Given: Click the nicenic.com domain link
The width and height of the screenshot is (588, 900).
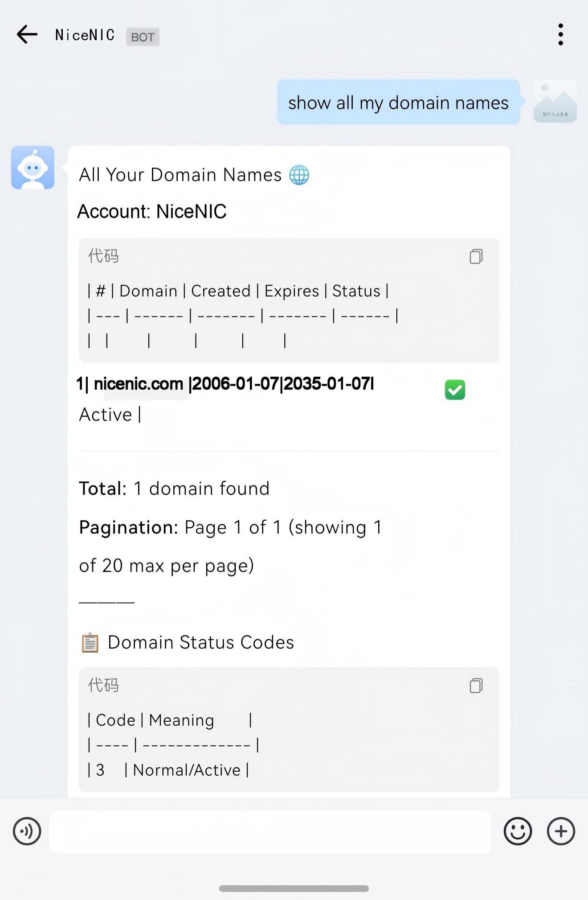Looking at the screenshot, I should 139,384.
